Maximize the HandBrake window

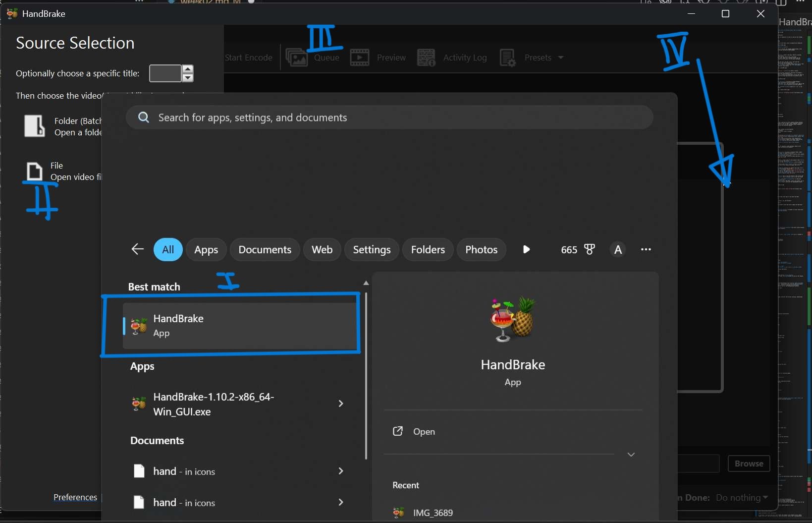[x=726, y=14]
